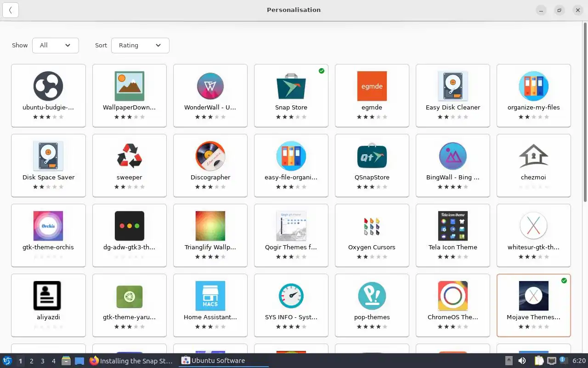
Task: Select the gtk-theme-orchis icon
Action: click(48, 226)
